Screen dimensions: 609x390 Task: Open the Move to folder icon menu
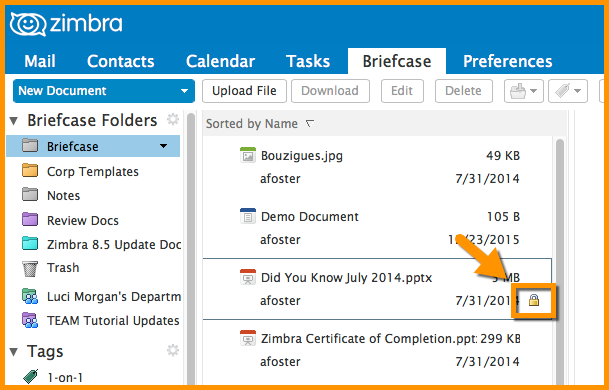(x=524, y=91)
